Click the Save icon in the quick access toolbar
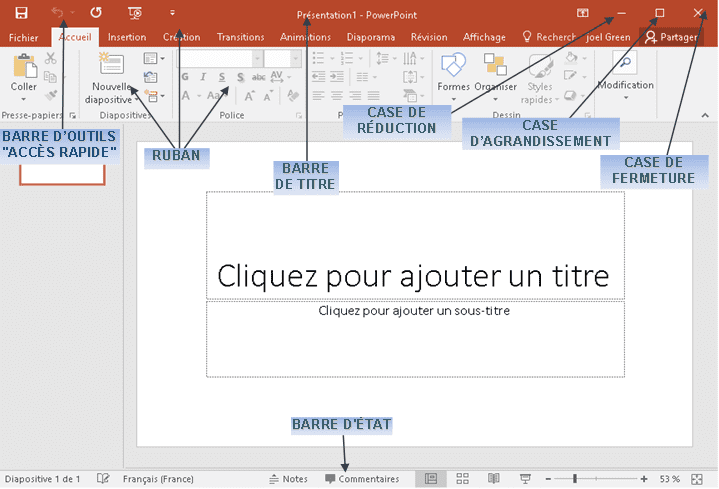This screenshot has height=489, width=719. (21, 13)
